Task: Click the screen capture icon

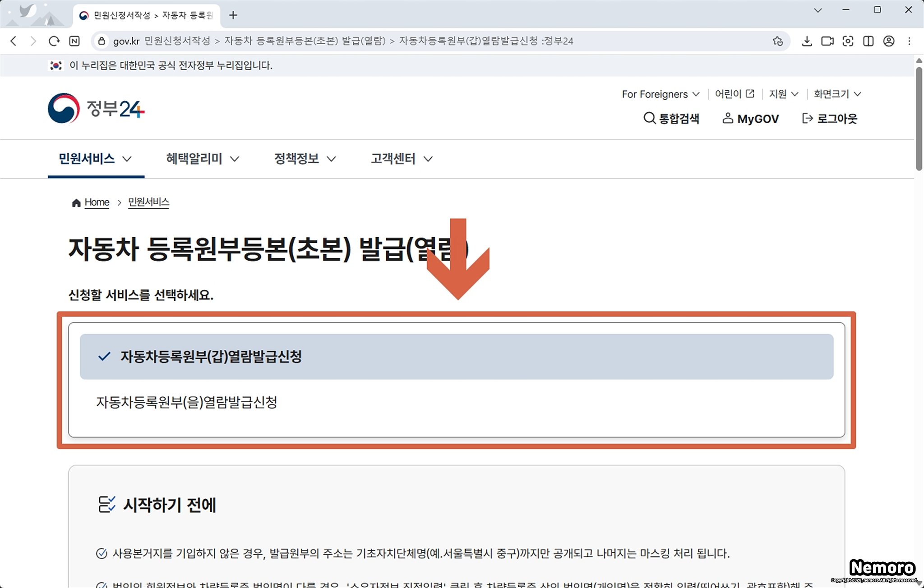Action: point(847,41)
